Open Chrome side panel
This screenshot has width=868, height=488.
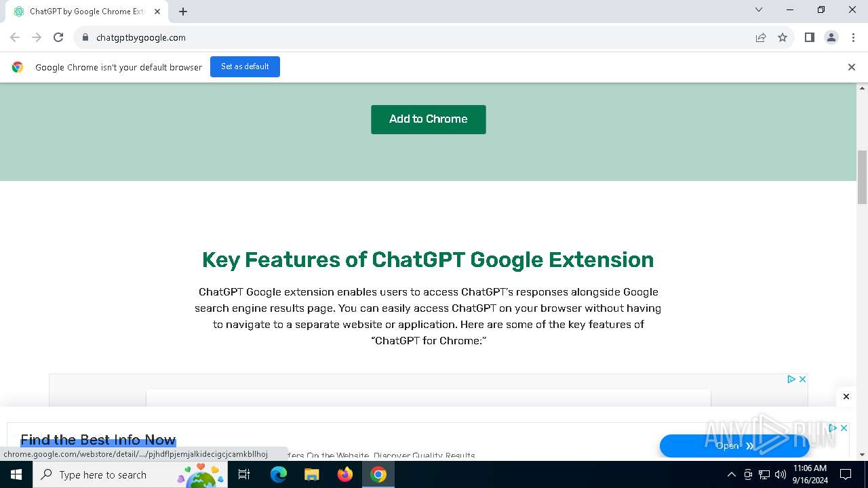click(809, 37)
